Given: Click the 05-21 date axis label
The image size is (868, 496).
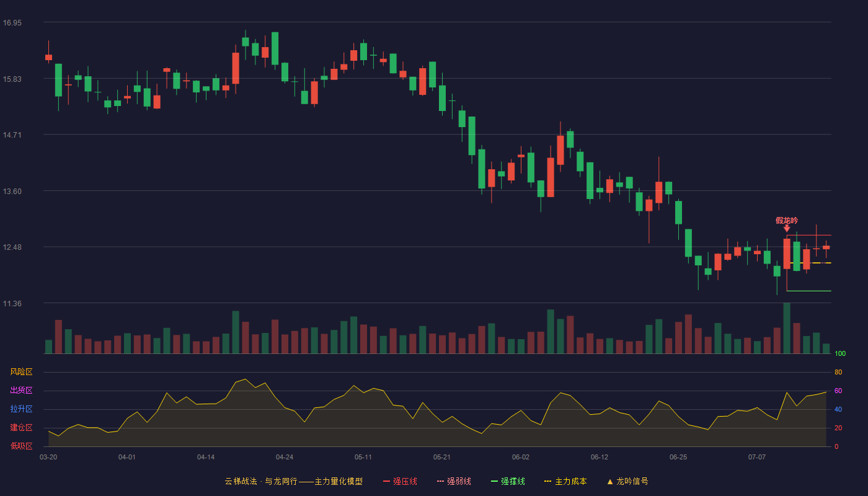Looking at the screenshot, I should [442, 457].
